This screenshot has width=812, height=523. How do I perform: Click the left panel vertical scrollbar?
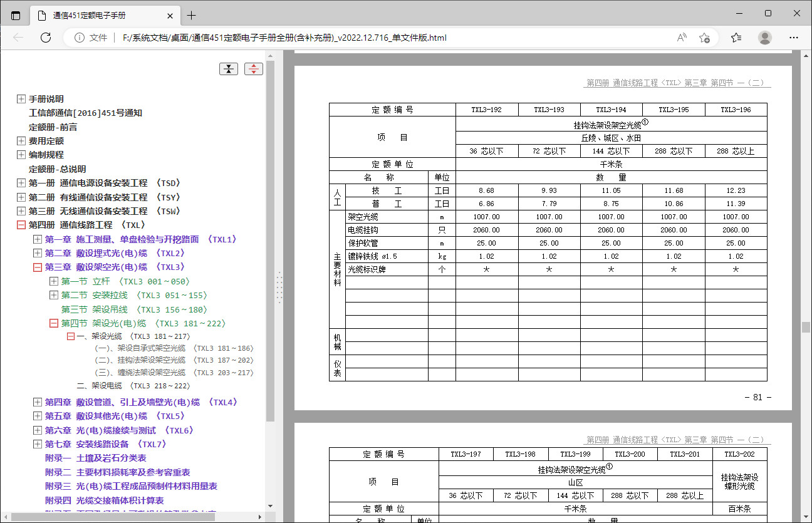[x=270, y=241]
